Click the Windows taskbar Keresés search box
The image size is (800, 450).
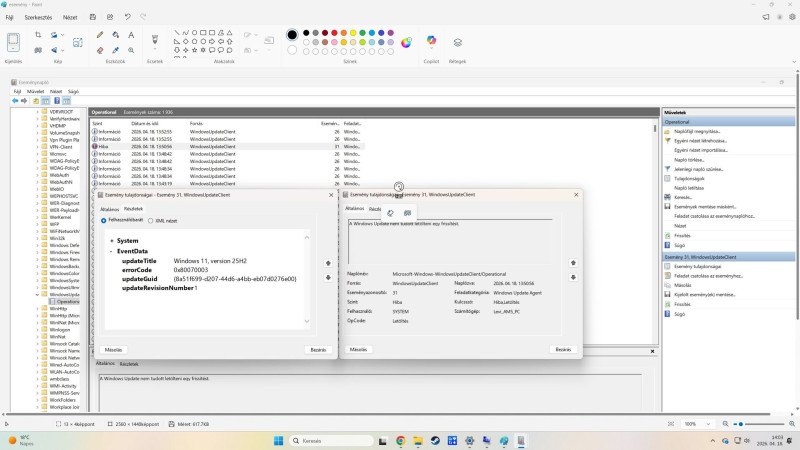pos(331,441)
